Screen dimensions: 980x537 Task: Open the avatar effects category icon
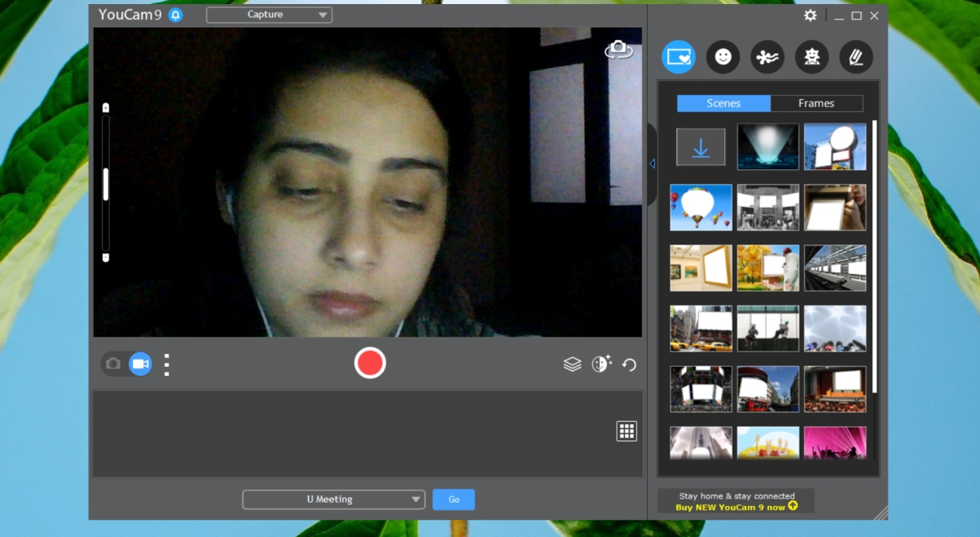(x=812, y=57)
